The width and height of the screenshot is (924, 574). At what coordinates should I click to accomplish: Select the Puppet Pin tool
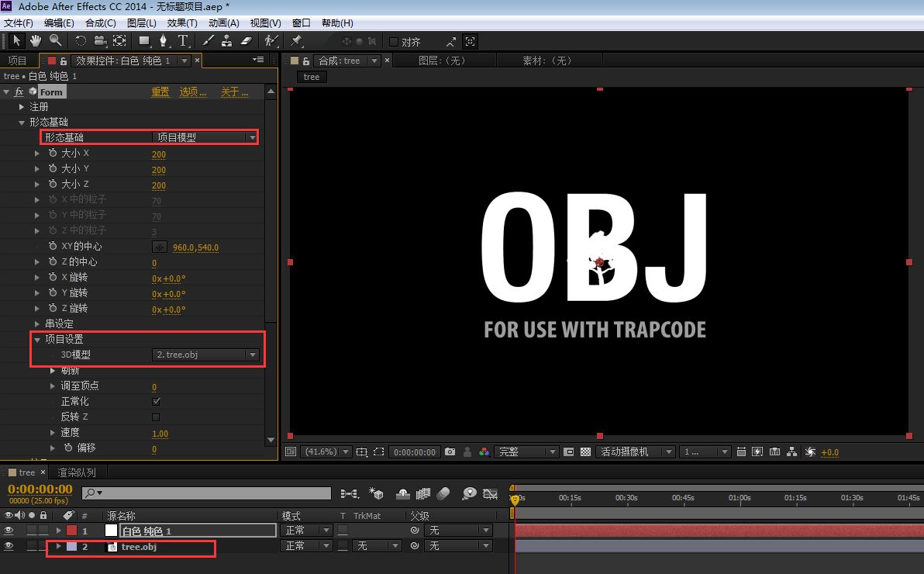[296, 40]
